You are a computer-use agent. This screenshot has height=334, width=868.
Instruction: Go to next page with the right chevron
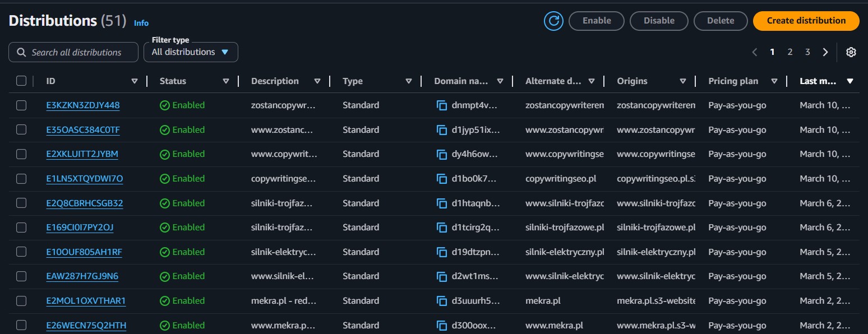coord(825,52)
